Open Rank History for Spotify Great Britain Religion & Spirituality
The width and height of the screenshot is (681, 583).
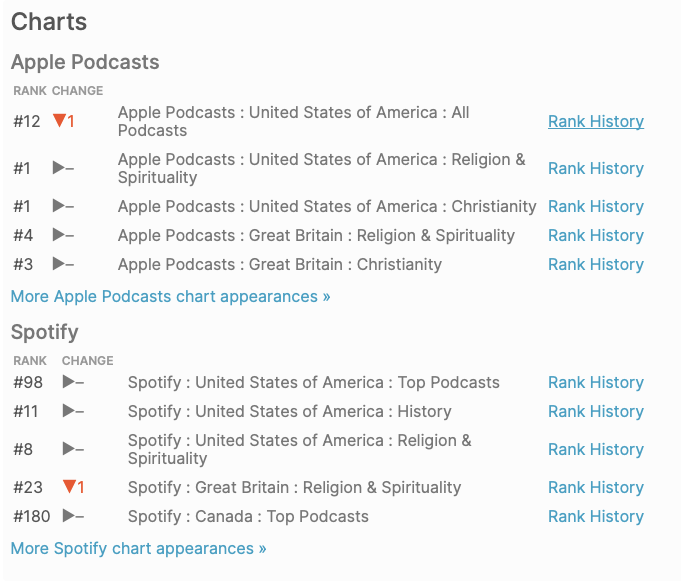[x=595, y=487]
